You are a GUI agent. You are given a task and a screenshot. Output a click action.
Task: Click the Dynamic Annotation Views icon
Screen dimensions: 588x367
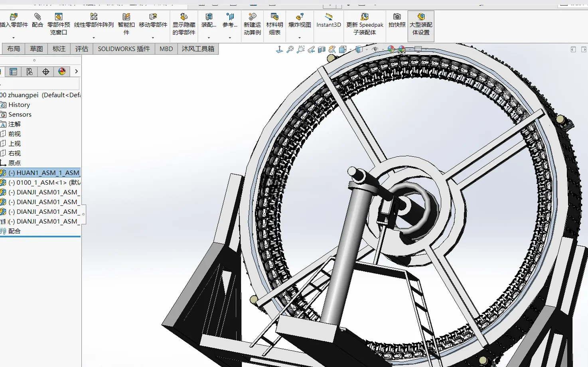pos(332,49)
